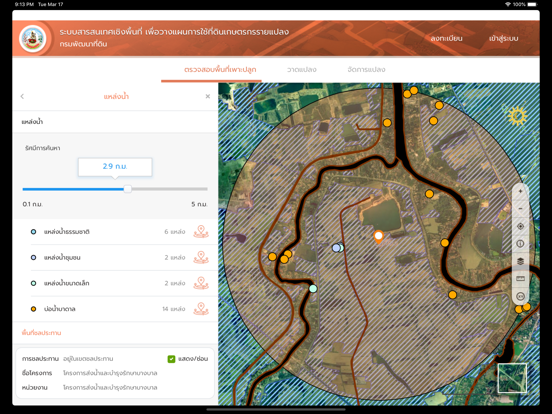Select the บ่อน้ำบาดาล row label

[59, 309]
